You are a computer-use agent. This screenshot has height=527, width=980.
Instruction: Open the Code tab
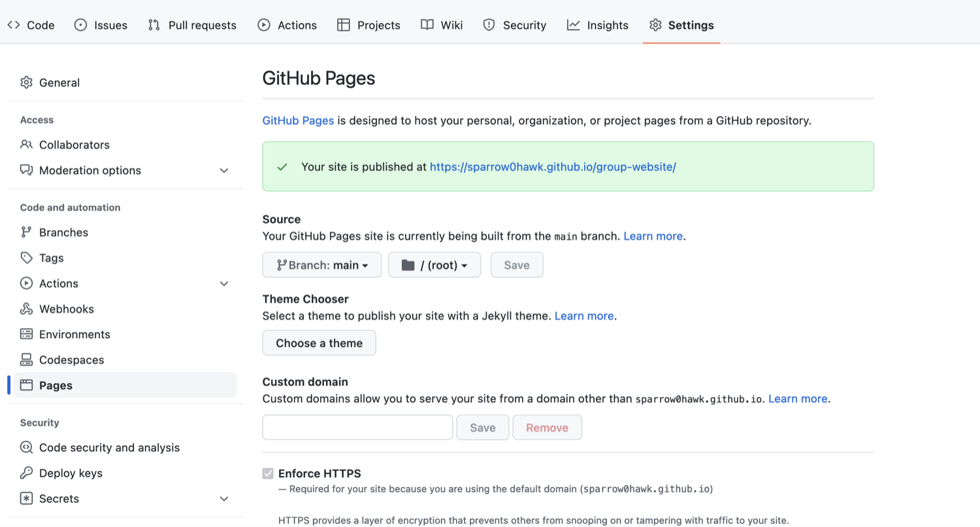coord(31,25)
